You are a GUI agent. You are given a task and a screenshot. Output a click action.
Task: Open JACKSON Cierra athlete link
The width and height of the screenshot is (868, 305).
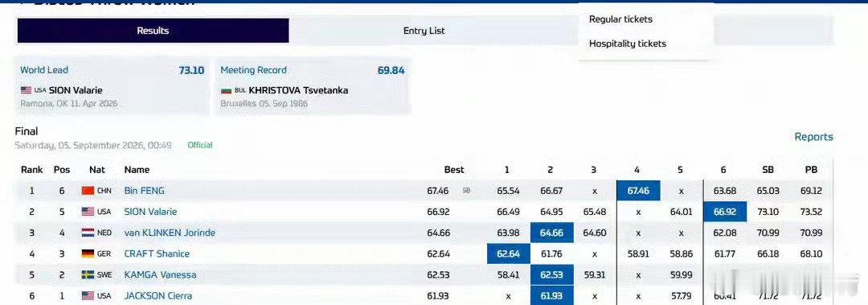pos(158,296)
